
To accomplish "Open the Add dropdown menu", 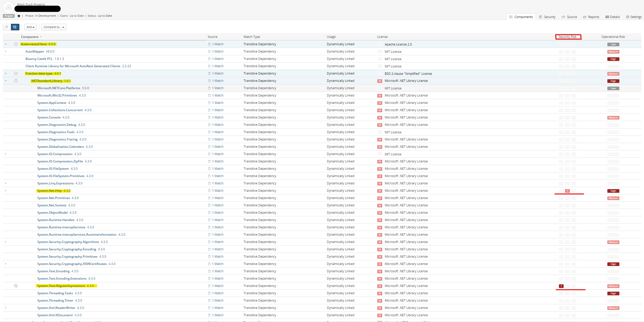I will click(x=30, y=27).
